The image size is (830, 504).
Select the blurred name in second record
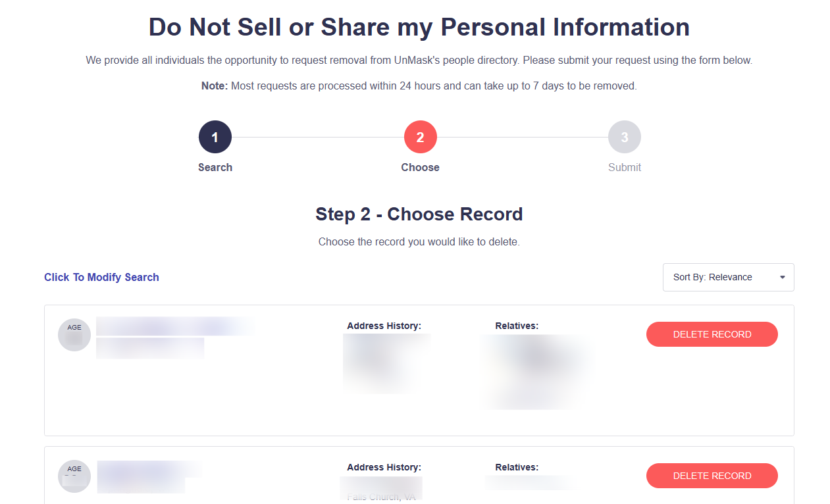point(148,470)
